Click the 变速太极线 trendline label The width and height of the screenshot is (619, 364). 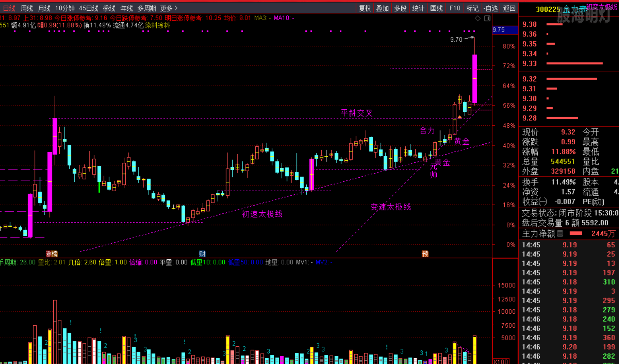(x=391, y=207)
